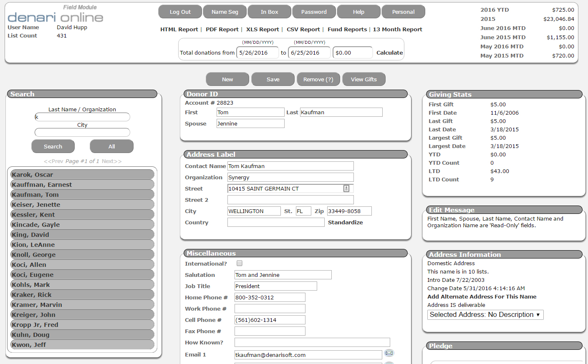Viewport: 588px width, 364px height.
Task: Click the total donations amount field
Action: (x=353, y=53)
